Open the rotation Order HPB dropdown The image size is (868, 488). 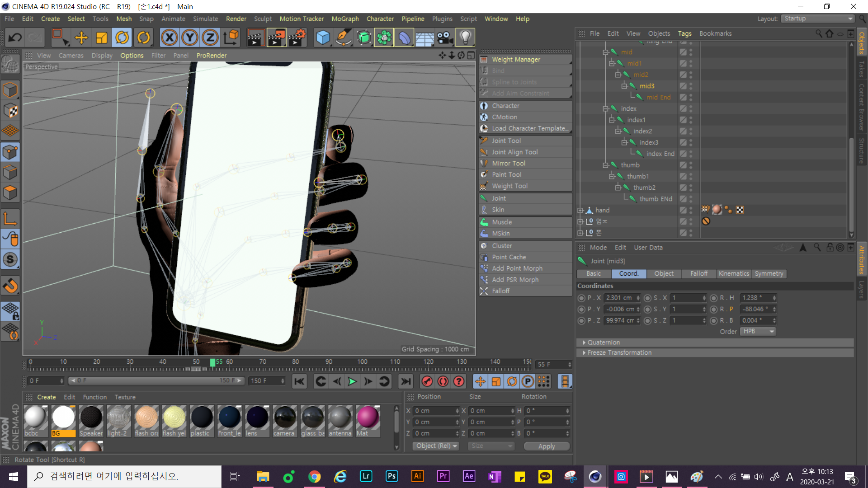758,331
